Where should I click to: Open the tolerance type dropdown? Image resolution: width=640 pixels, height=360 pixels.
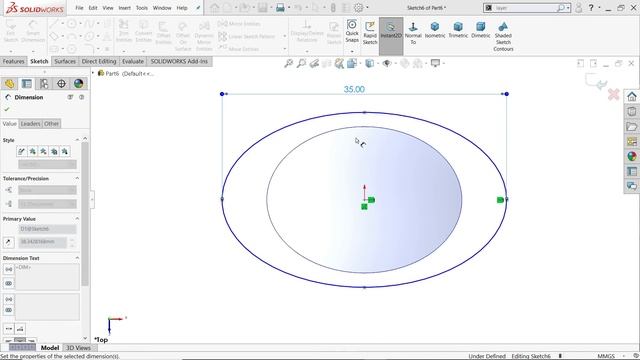click(47, 190)
